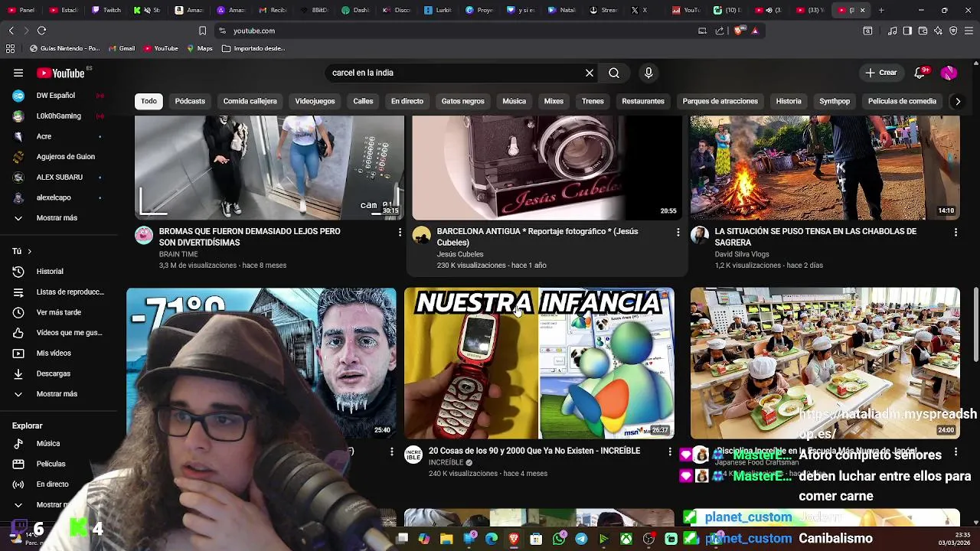Open the BARCELONA ANTIGUA video title
Viewport: 980px width, 551px height.
pos(537,236)
